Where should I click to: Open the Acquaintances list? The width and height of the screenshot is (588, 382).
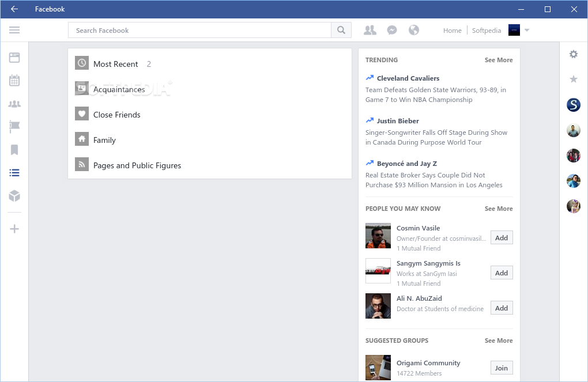[119, 89]
